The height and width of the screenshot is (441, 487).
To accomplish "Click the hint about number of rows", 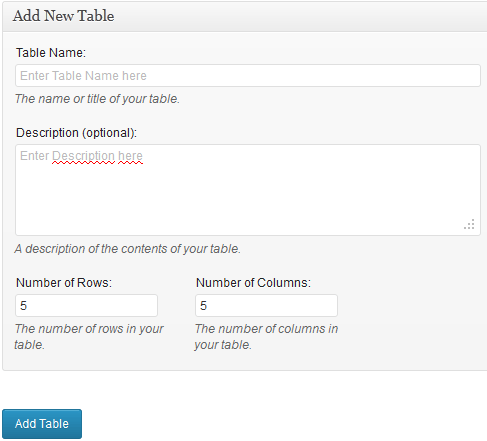I will click(89, 337).
